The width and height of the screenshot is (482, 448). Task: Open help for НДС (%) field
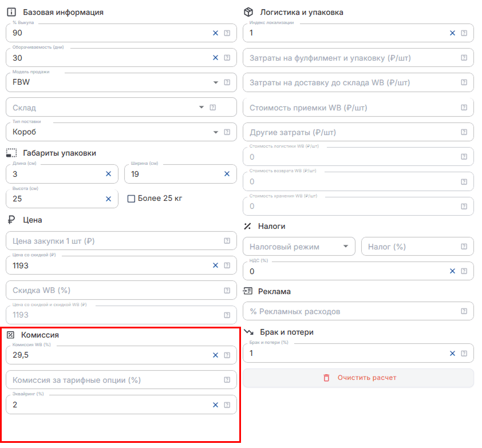coord(464,271)
